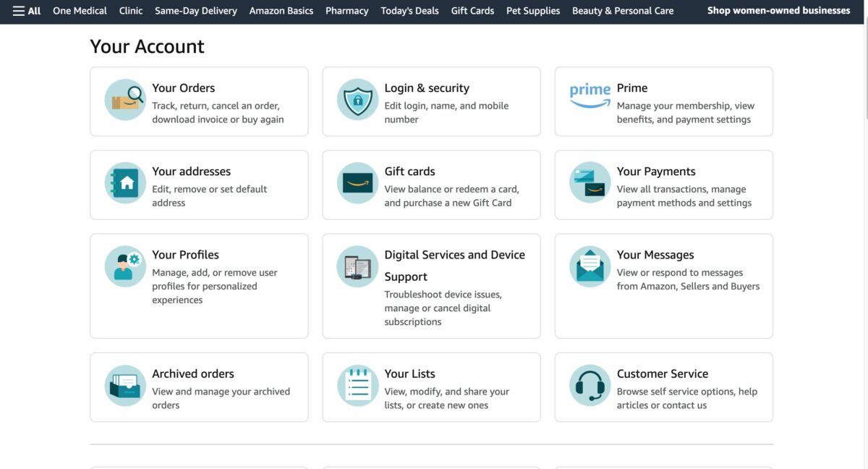Open the Customer Service heading
This screenshot has height=469, width=868.
(x=663, y=373)
